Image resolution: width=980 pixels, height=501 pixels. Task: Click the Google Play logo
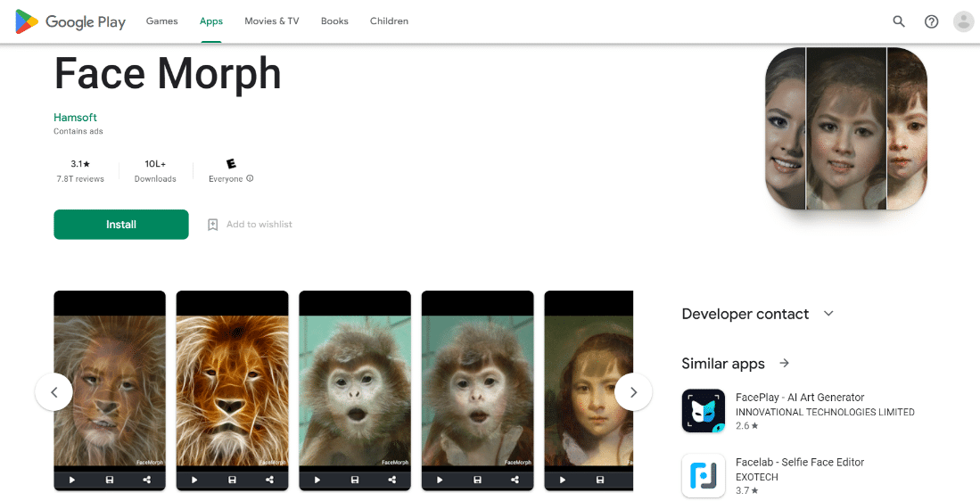point(70,21)
